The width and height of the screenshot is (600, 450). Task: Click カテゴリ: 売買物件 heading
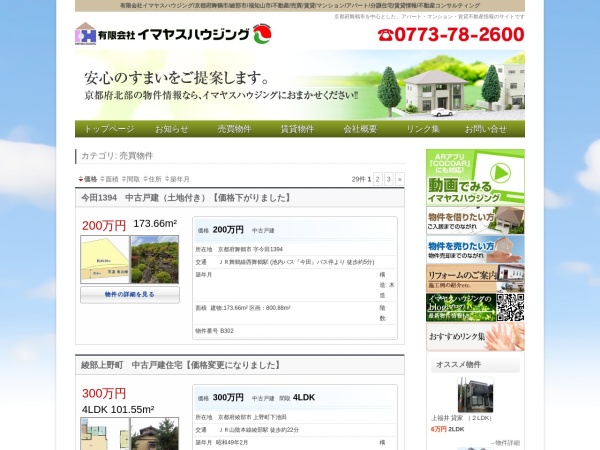117,156
